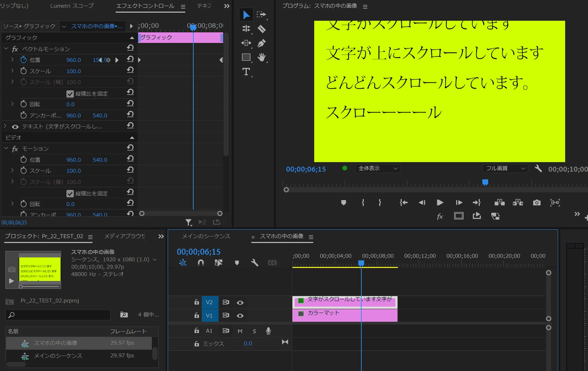This screenshot has height=371, width=588.
Task: Toggle V2 track lock
Action: tap(197, 302)
